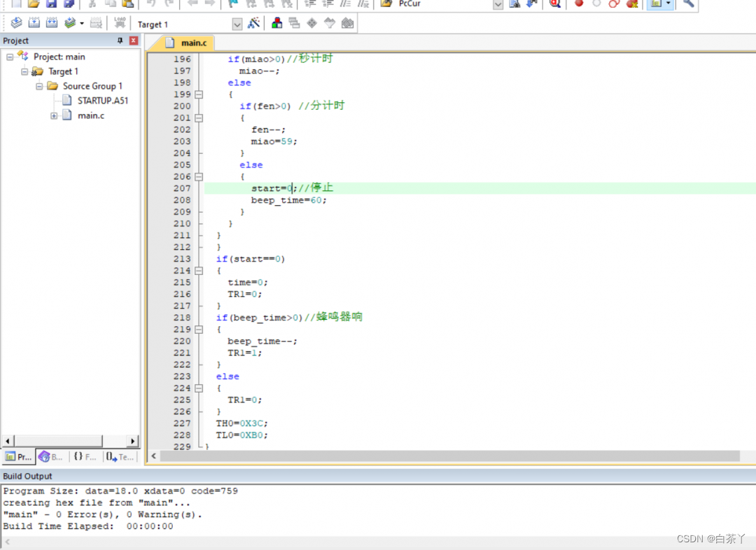Open the Manage Project Items icon
756x550 pixels.
[x=277, y=24]
